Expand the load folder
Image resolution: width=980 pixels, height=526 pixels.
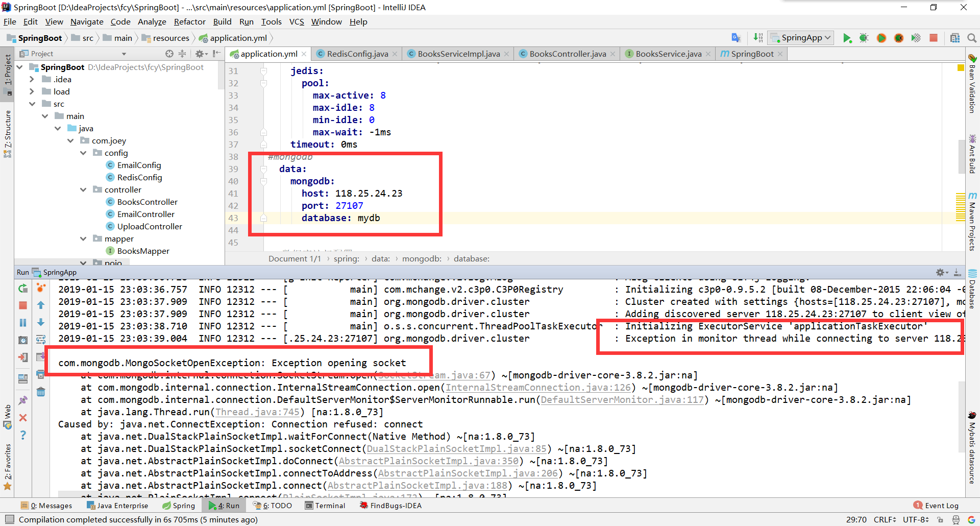click(x=32, y=91)
